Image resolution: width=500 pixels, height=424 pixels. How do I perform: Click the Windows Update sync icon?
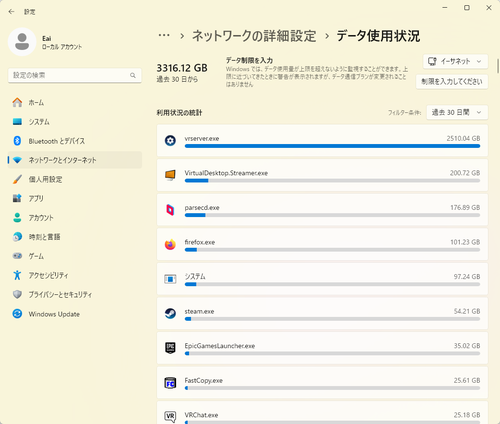click(17, 314)
